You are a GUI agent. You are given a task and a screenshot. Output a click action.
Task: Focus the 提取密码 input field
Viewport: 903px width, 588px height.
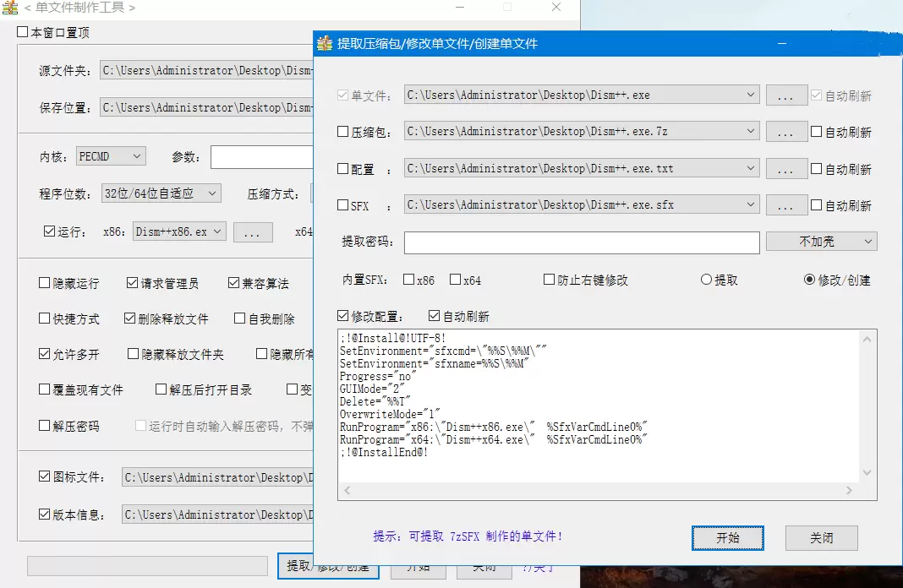coord(582,242)
